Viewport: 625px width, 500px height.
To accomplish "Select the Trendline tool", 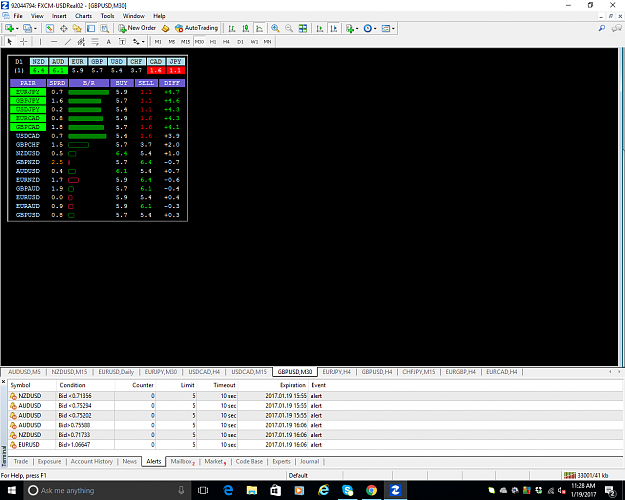I will coord(68,41).
